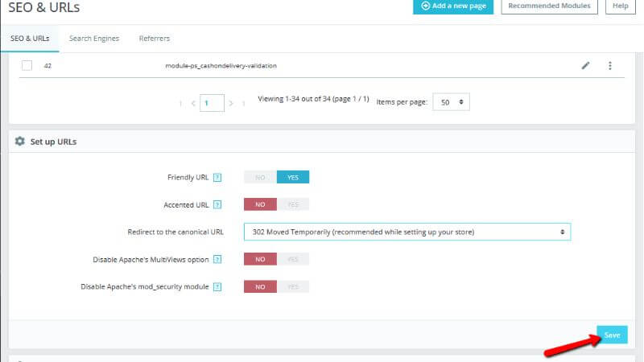This screenshot has width=644, height=362.
Task: Go to the previous page arrow in pagination
Action: click(x=193, y=103)
